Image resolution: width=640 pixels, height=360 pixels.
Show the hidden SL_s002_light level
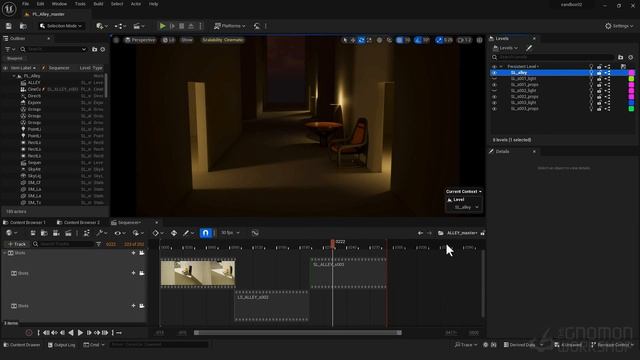point(494,91)
